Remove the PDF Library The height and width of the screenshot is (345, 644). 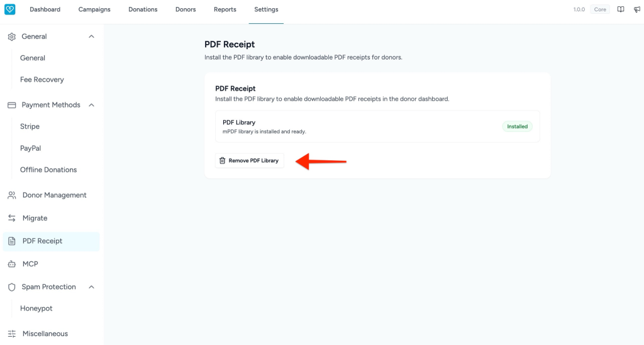pos(249,160)
